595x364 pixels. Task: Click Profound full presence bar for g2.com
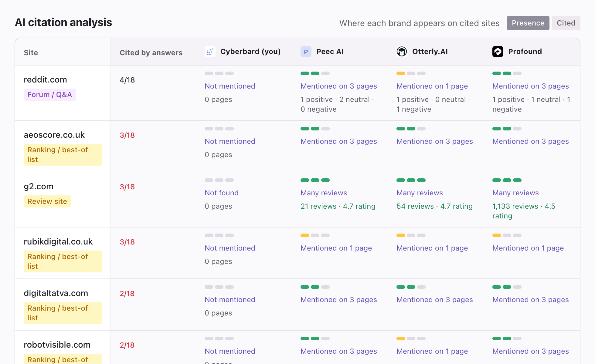507,180
